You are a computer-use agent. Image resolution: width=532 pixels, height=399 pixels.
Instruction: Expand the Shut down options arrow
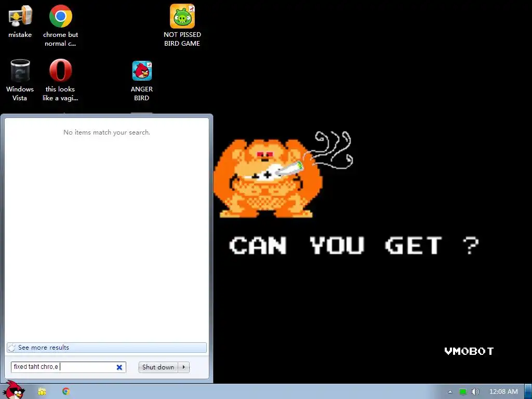point(184,367)
